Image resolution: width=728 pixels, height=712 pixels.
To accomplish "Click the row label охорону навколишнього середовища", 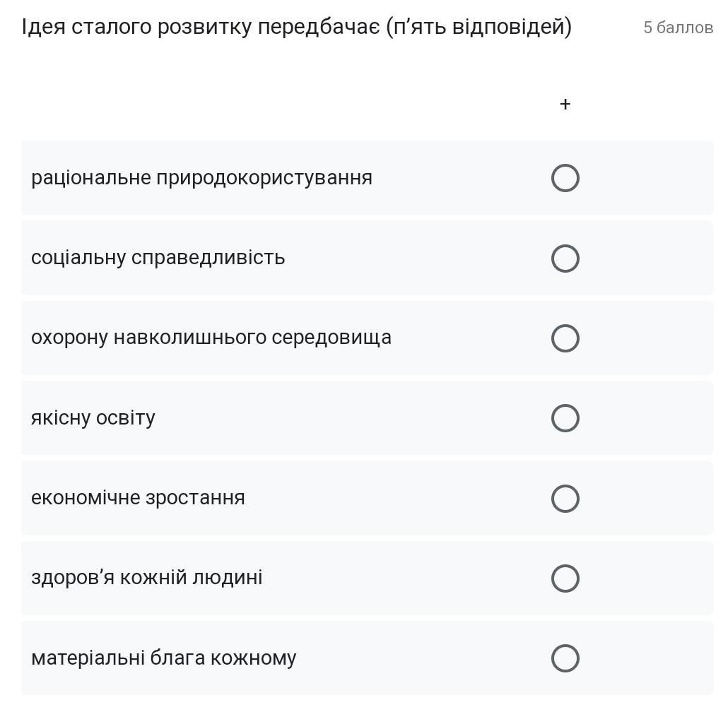I will click(211, 338).
